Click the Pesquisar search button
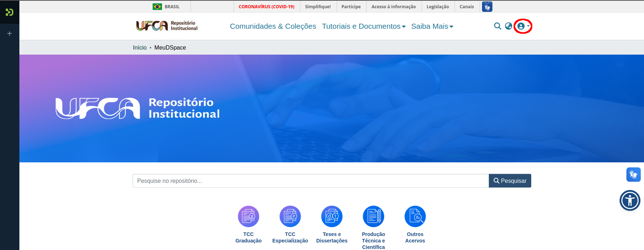This screenshot has width=644, height=250. click(510, 181)
